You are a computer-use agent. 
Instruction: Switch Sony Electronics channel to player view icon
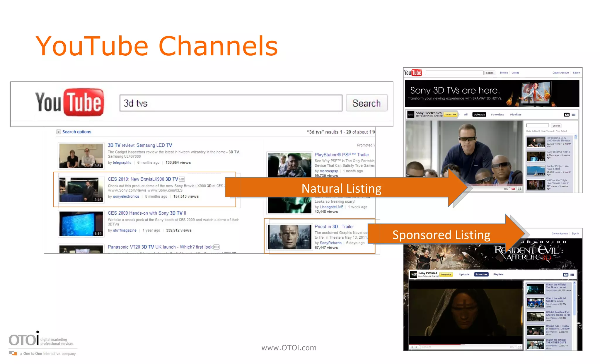[567, 115]
